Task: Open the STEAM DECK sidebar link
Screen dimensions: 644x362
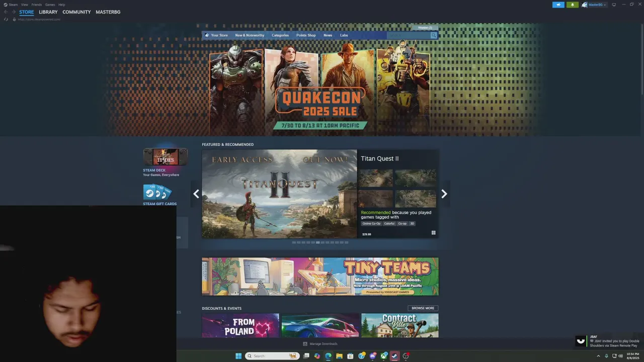Action: coord(154,170)
